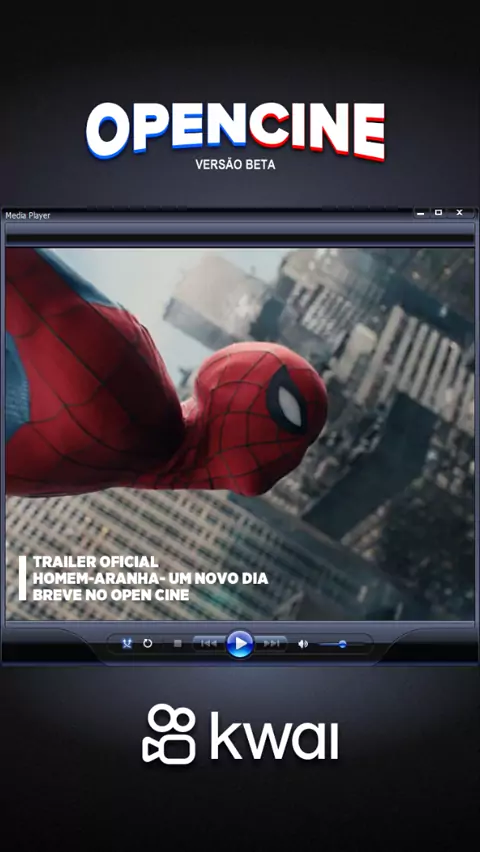Maximize the Media Player window
The height and width of the screenshot is (852, 480).
pos(438,212)
